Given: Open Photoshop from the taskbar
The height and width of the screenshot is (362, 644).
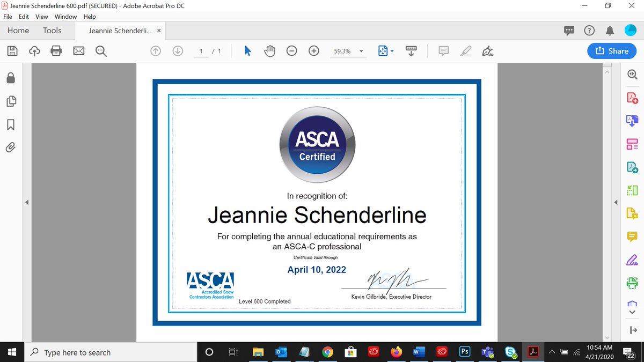Looking at the screenshot, I should (x=465, y=352).
